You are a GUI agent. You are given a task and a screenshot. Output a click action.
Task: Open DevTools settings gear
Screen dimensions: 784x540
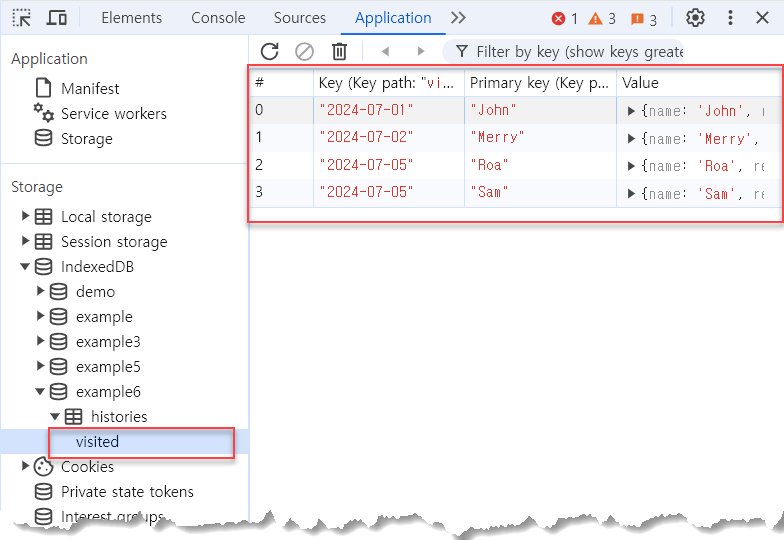click(695, 18)
